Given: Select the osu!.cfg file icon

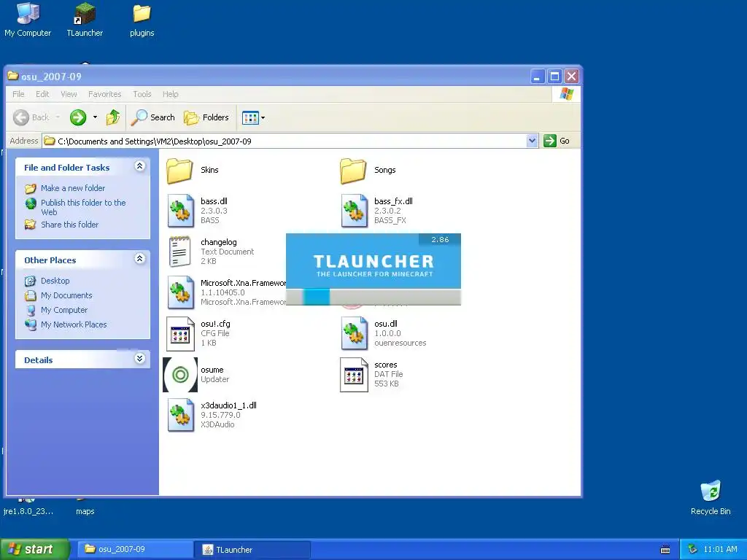Looking at the screenshot, I should click(x=180, y=333).
